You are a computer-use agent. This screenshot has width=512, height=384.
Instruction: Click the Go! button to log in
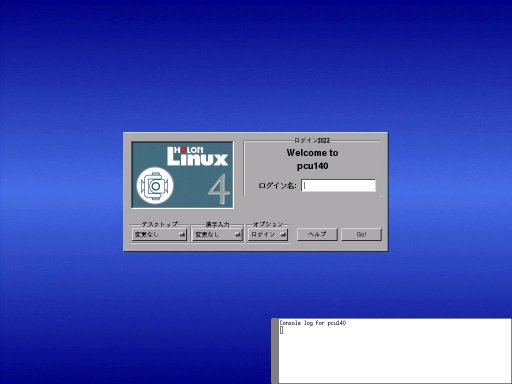[x=361, y=234]
